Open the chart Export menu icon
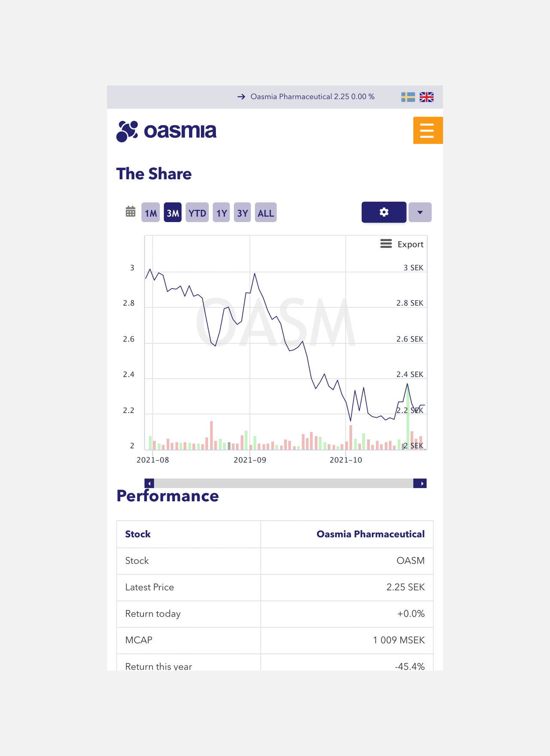 (x=386, y=244)
